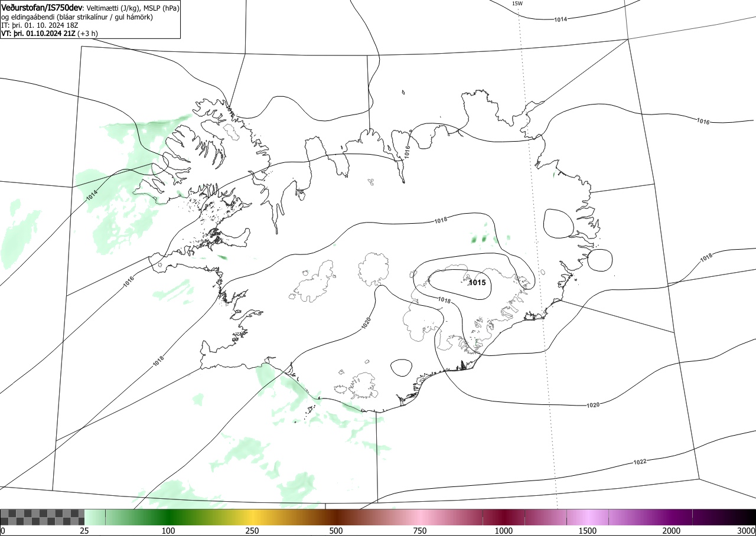Click the colorbar label 0
Image resolution: width=756 pixels, height=536 pixels.
point(3,531)
